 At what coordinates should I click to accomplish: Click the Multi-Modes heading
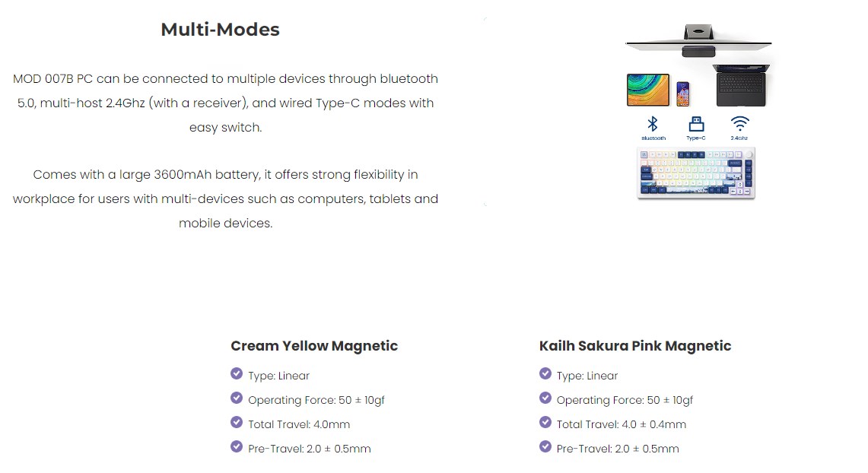(220, 30)
